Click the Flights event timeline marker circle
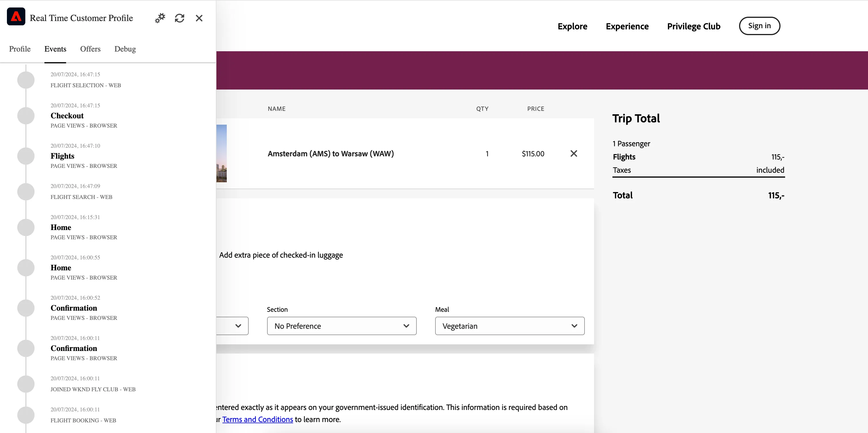The image size is (868, 433). click(26, 156)
